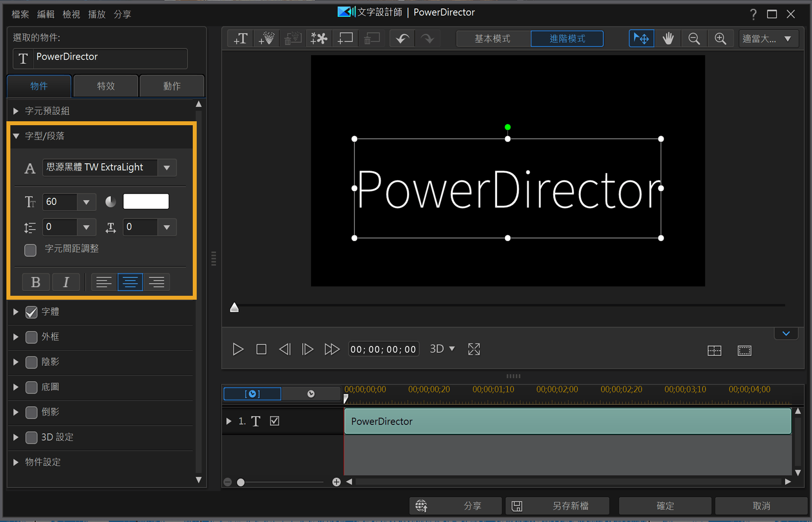Open the 檔案 menu
This screenshot has height=522, width=812.
(20, 14)
